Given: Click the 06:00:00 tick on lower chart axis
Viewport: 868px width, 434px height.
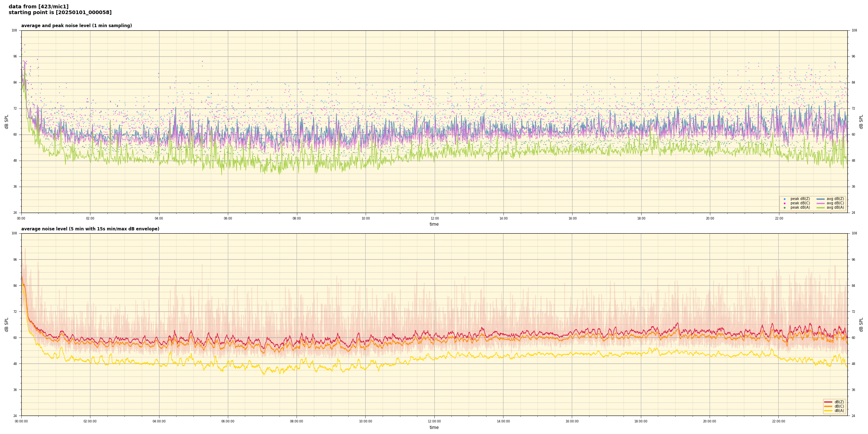Looking at the screenshot, I should coord(228,421).
